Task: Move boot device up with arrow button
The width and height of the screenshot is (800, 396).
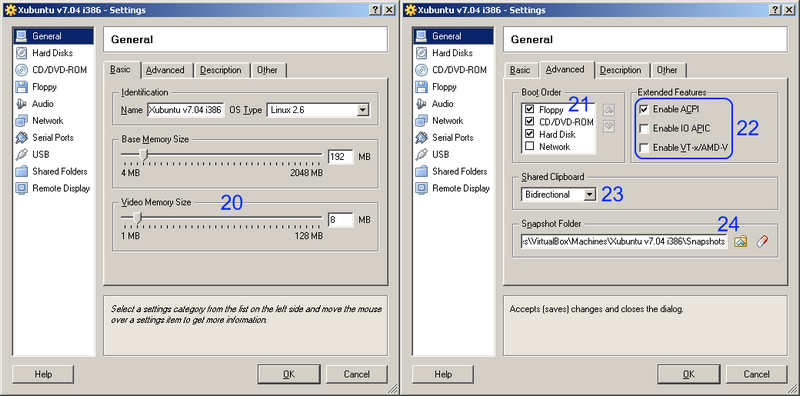Action: (609, 110)
